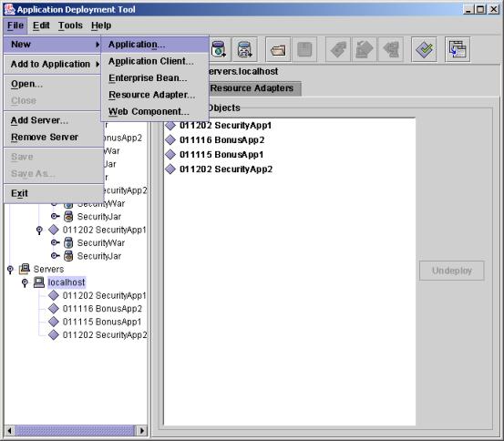Select the SecurityJar label below 011202 SecurityApp1's SecurityWar
This screenshot has width=504, height=441.
tap(99, 256)
